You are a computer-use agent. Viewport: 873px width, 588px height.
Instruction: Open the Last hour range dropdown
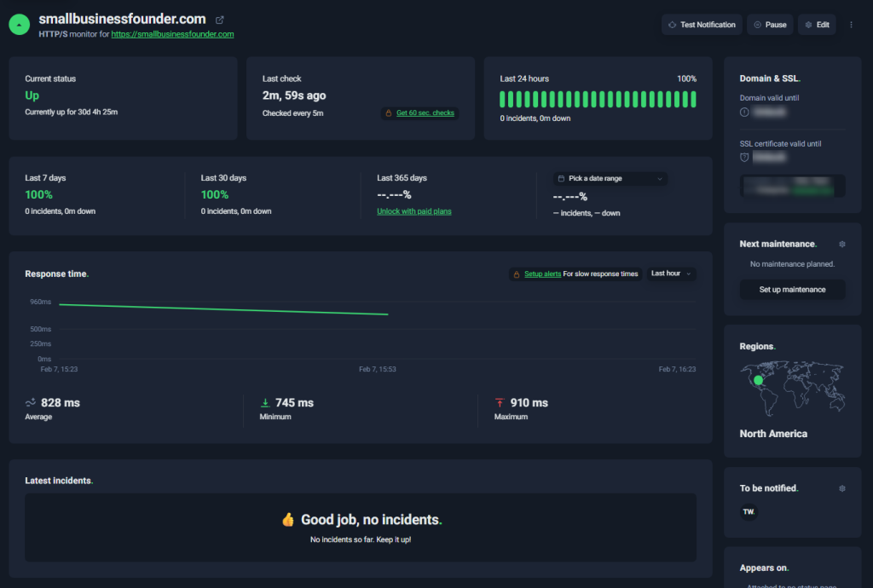(671, 274)
